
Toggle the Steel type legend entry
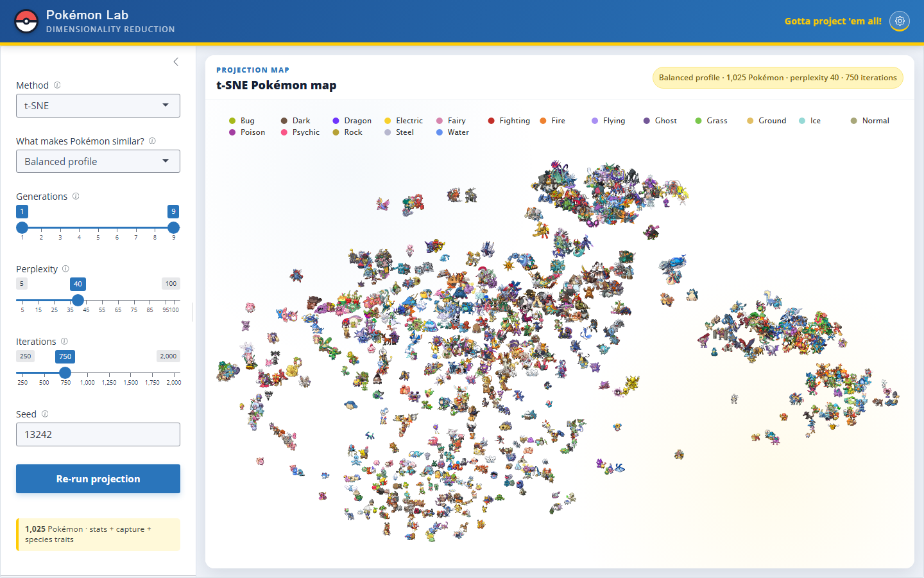(399, 132)
